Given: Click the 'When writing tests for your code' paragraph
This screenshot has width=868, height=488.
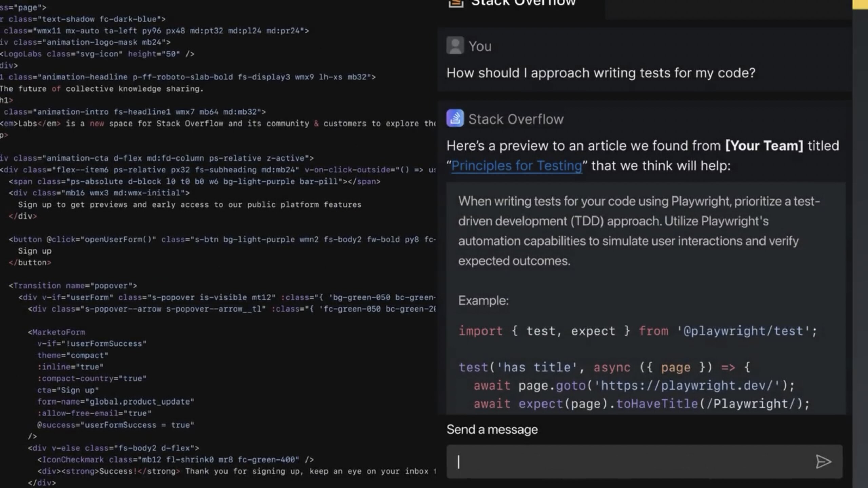Looking at the screenshot, I should pos(639,231).
